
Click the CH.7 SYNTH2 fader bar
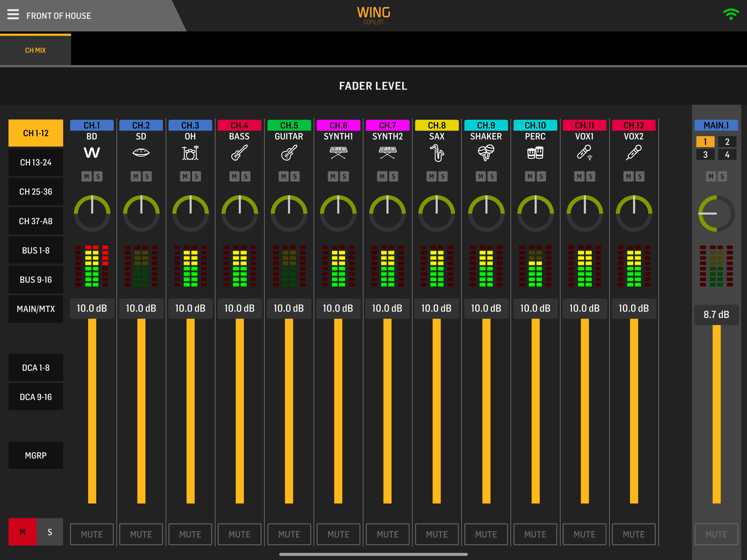click(387, 410)
